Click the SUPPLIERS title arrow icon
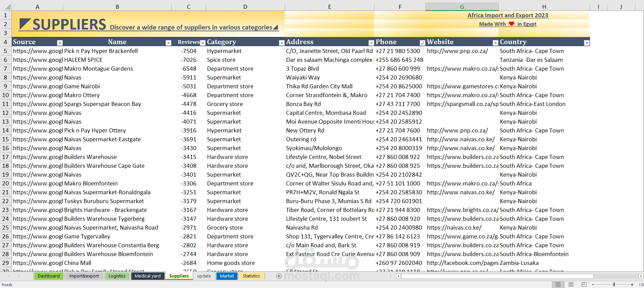Viewport: 644px width, 288px height. coord(25,24)
